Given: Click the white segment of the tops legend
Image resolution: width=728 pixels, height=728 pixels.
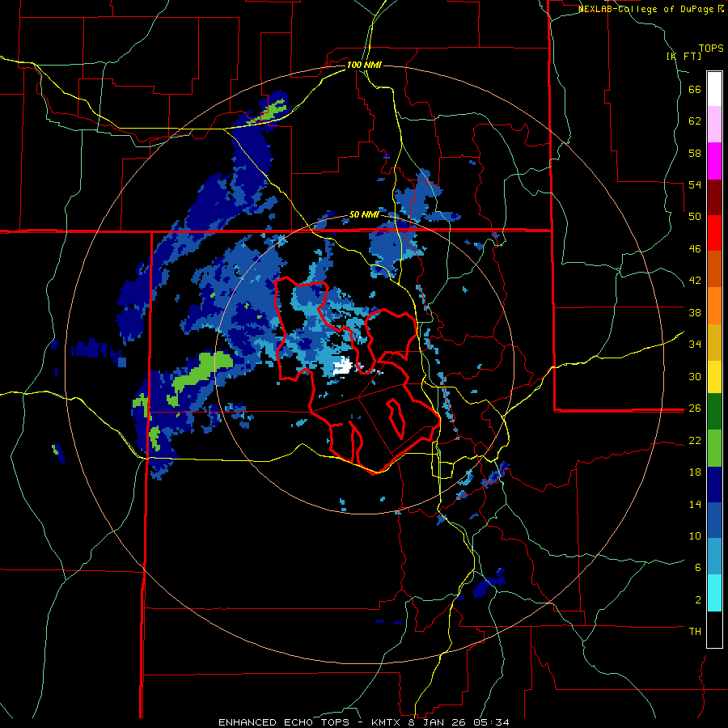Looking at the screenshot, I should coord(714,89).
